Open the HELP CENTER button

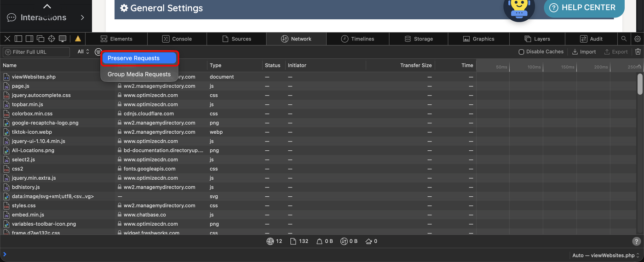pos(584,8)
